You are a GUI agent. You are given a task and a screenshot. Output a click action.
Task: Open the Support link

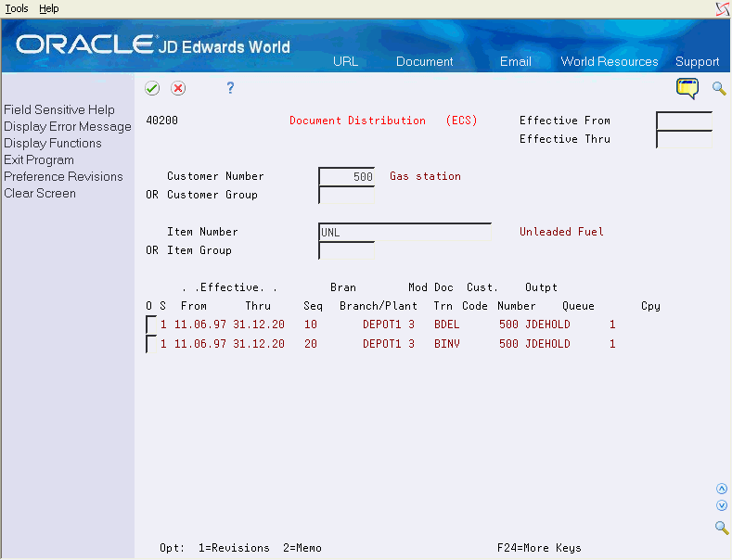coord(697,61)
